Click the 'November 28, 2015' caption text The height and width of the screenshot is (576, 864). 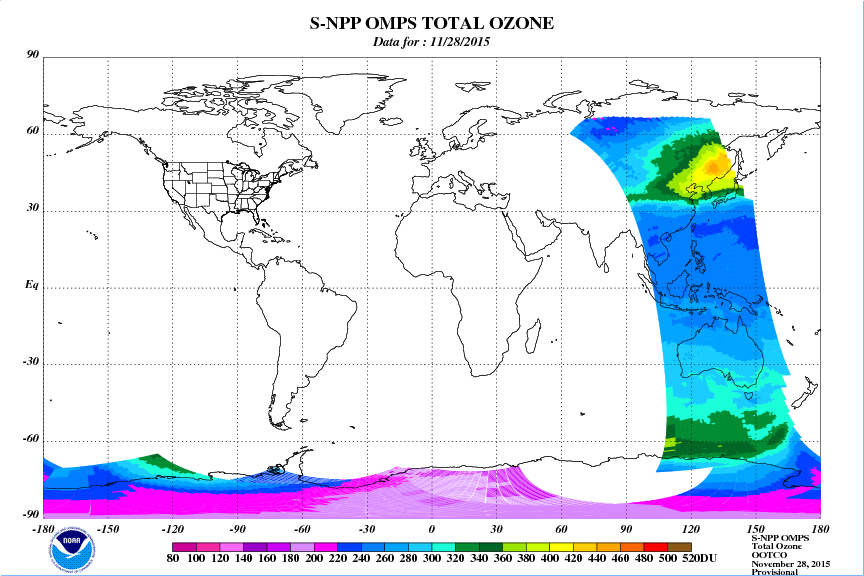[791, 564]
